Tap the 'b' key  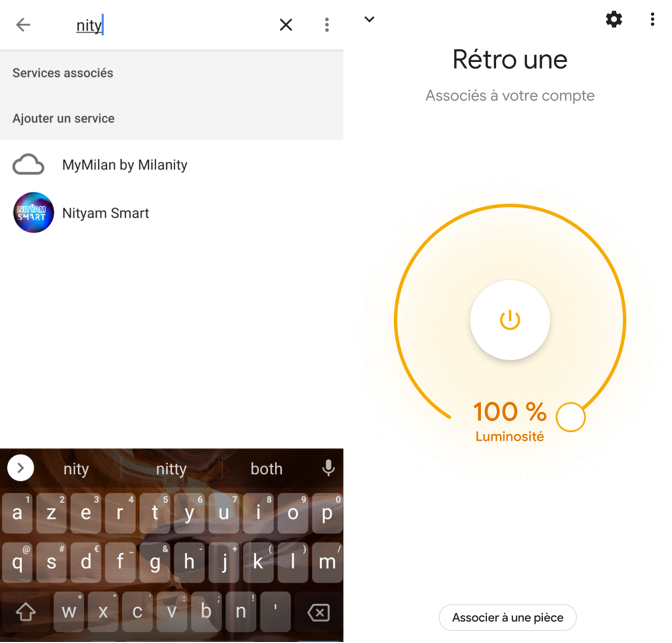(206, 612)
